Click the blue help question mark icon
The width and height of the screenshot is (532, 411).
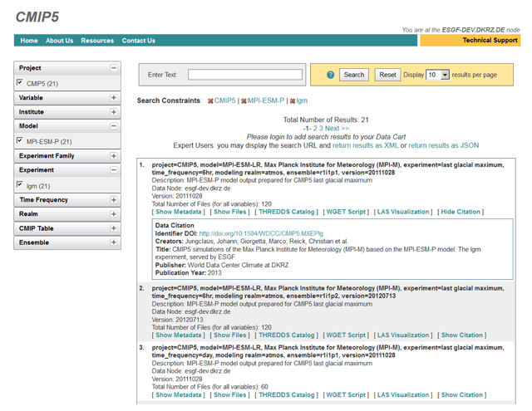pos(330,75)
